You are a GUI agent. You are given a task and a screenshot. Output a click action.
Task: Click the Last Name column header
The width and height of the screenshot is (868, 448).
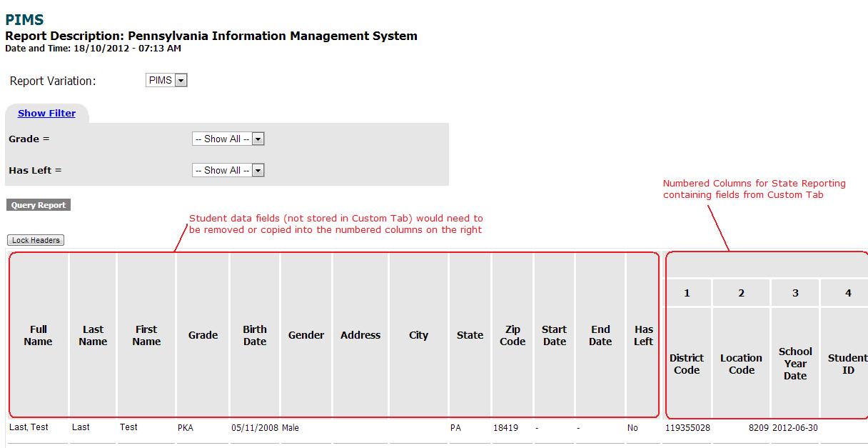click(93, 335)
